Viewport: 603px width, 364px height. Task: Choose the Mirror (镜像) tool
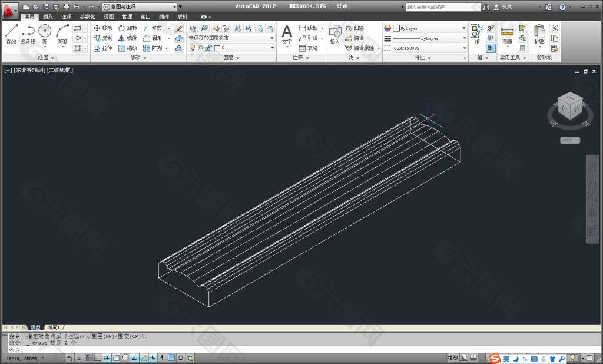tap(127, 38)
